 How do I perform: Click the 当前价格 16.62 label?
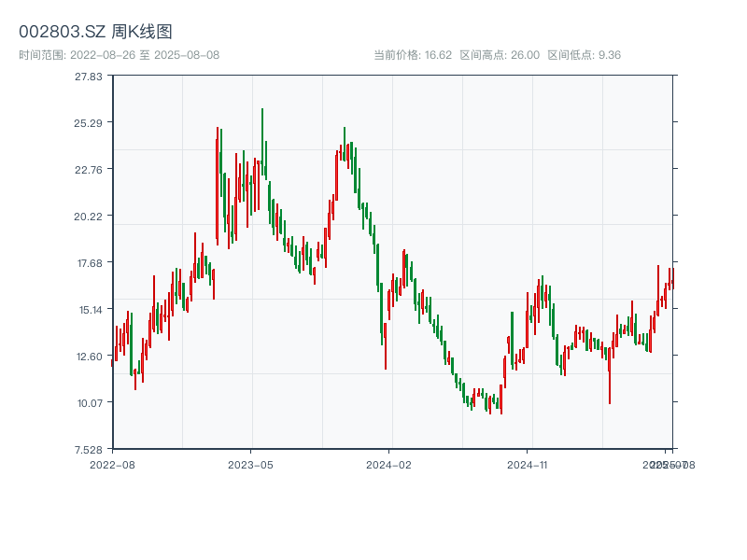tap(413, 55)
